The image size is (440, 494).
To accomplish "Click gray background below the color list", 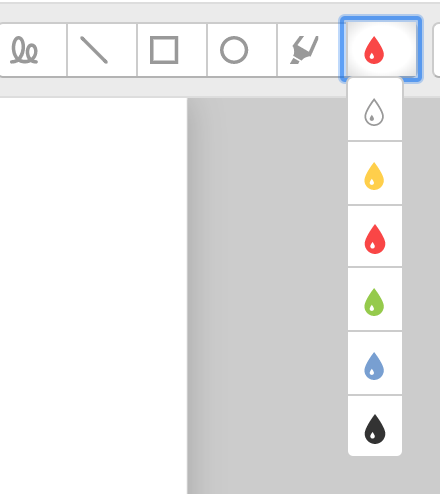I will tap(375, 475).
